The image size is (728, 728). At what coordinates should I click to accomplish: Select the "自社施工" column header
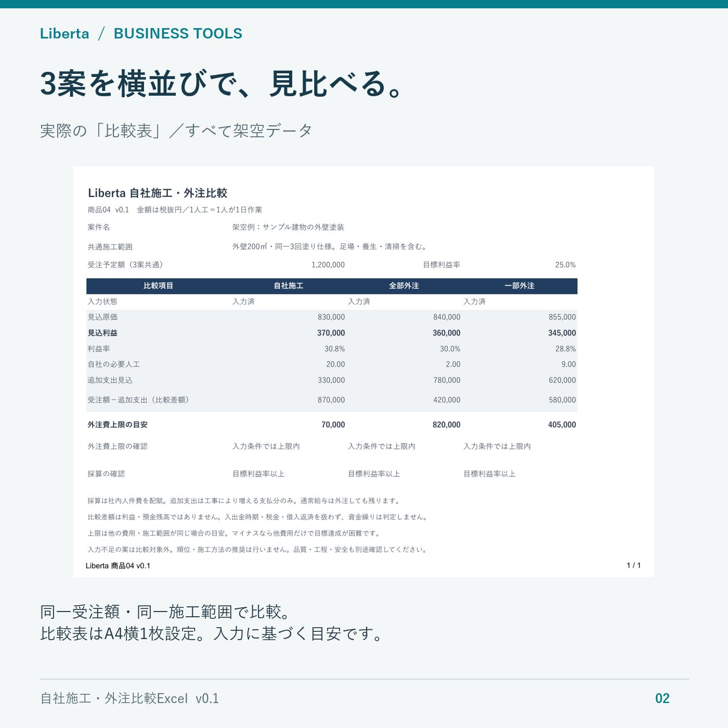[x=289, y=285]
